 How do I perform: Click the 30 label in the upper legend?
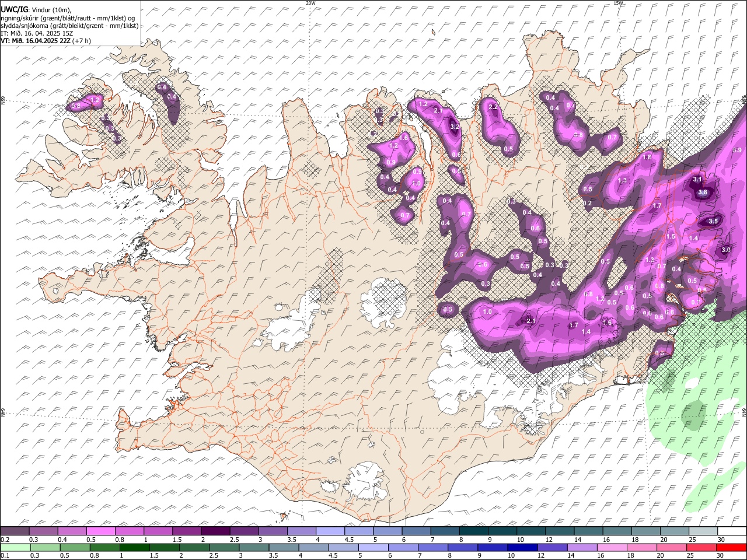point(721,540)
